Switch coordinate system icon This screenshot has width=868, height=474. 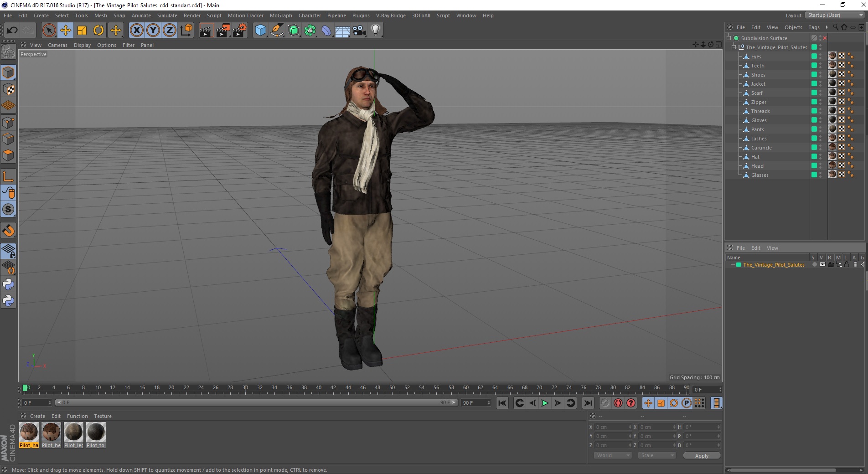tap(186, 31)
